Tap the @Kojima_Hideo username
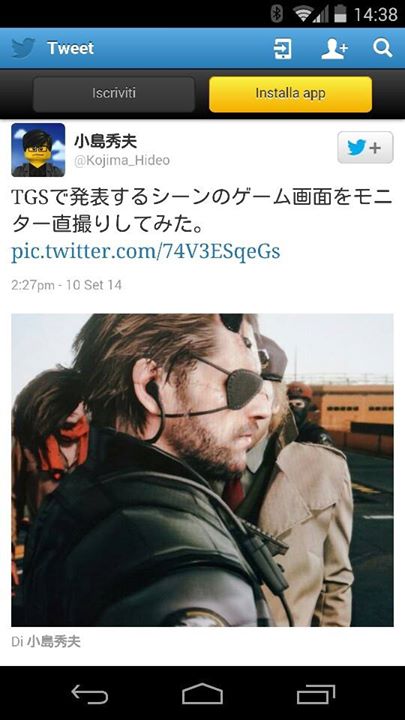This screenshot has width=405, height=720. [122, 161]
